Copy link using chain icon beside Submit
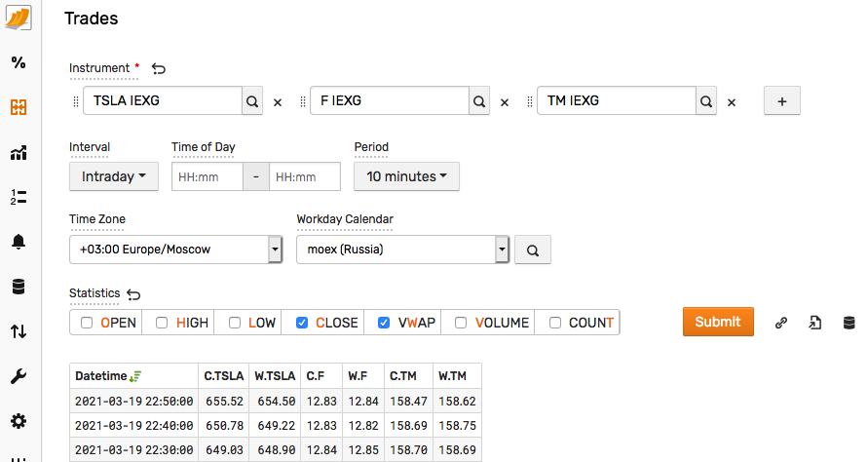The width and height of the screenshot is (868, 462). (x=781, y=323)
